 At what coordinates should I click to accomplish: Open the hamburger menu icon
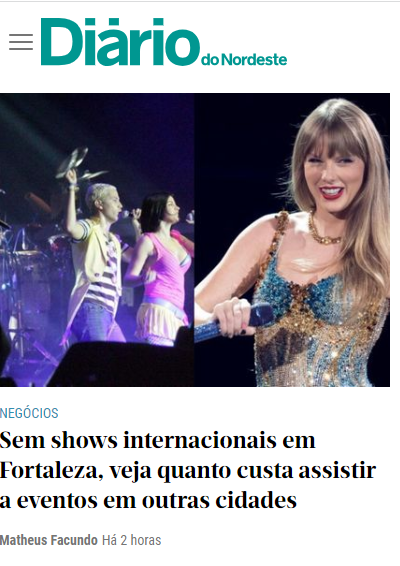pyautogui.click(x=21, y=42)
